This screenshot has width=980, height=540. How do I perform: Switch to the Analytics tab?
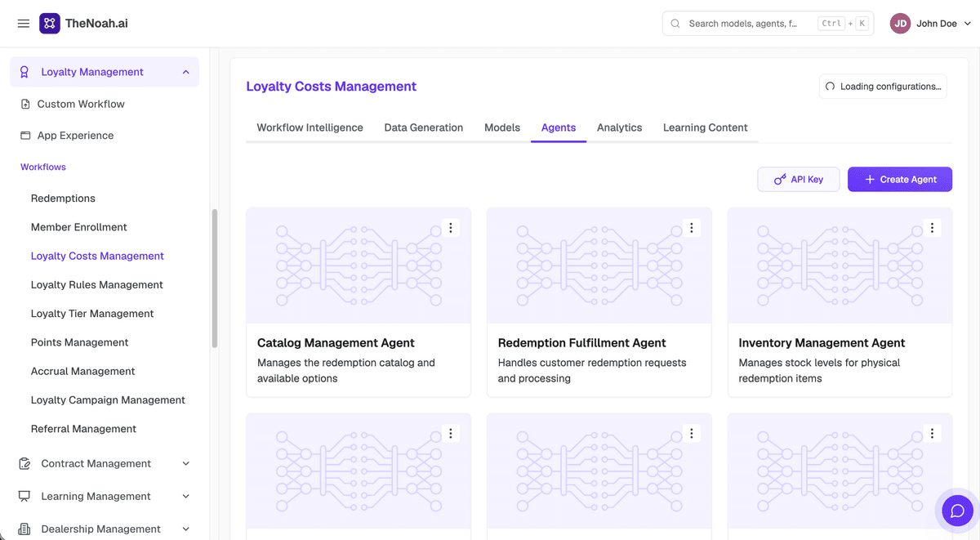pyautogui.click(x=619, y=127)
